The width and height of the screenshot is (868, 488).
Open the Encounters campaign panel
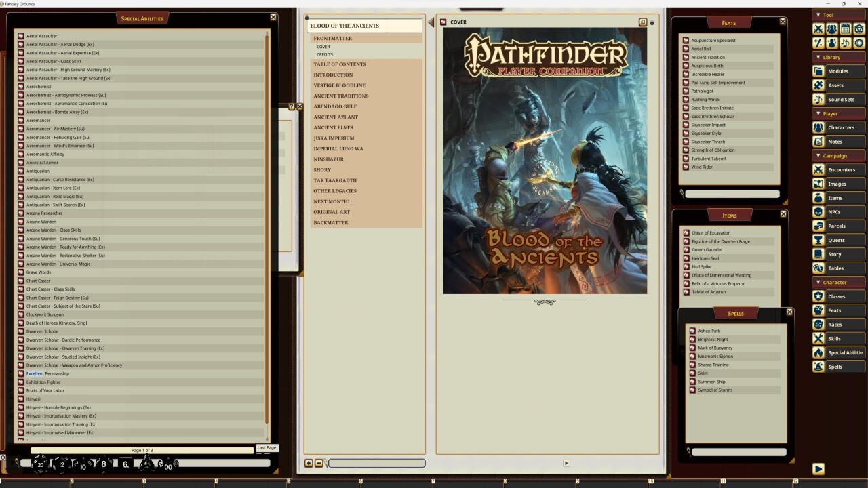[843, 169]
